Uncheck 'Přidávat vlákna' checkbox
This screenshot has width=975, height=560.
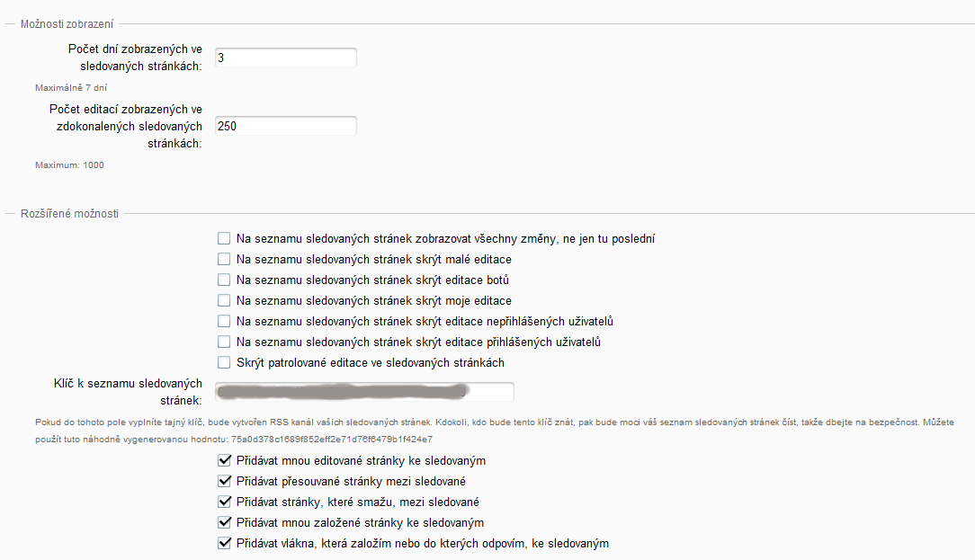(x=224, y=544)
